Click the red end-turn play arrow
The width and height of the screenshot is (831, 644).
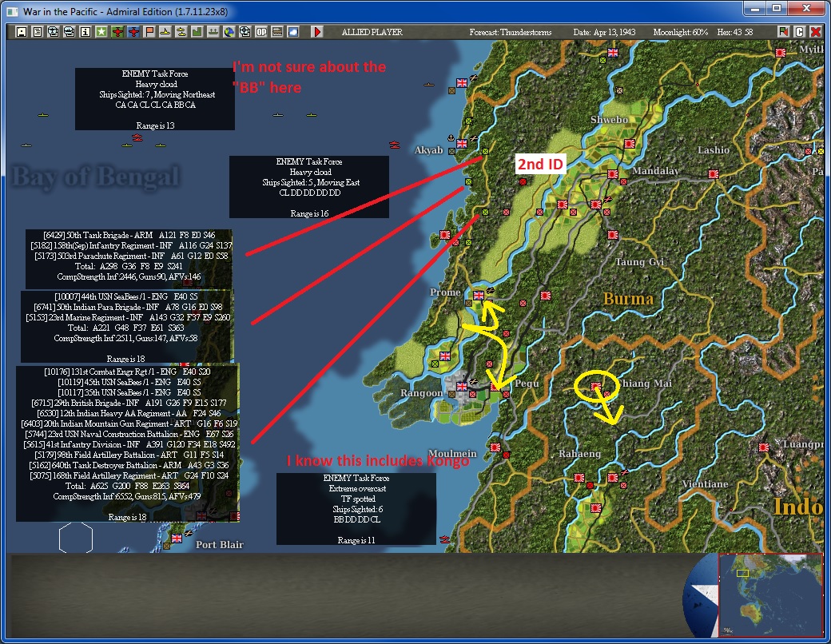317,32
